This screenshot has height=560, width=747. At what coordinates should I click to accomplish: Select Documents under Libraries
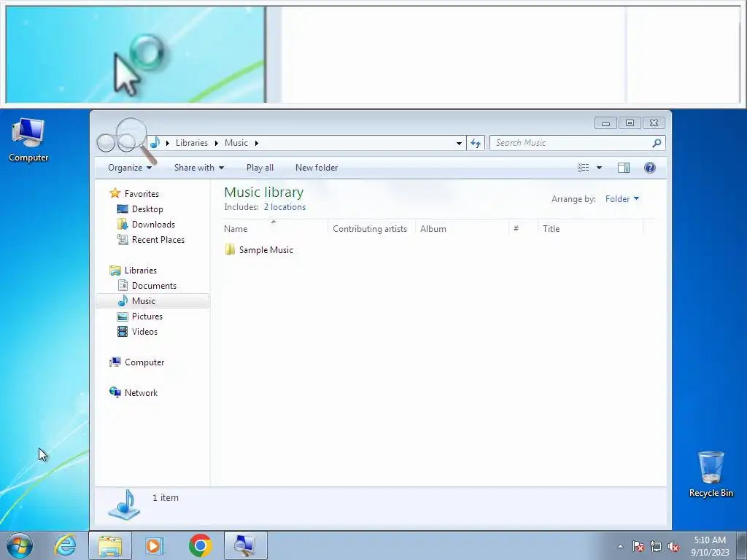click(x=155, y=286)
